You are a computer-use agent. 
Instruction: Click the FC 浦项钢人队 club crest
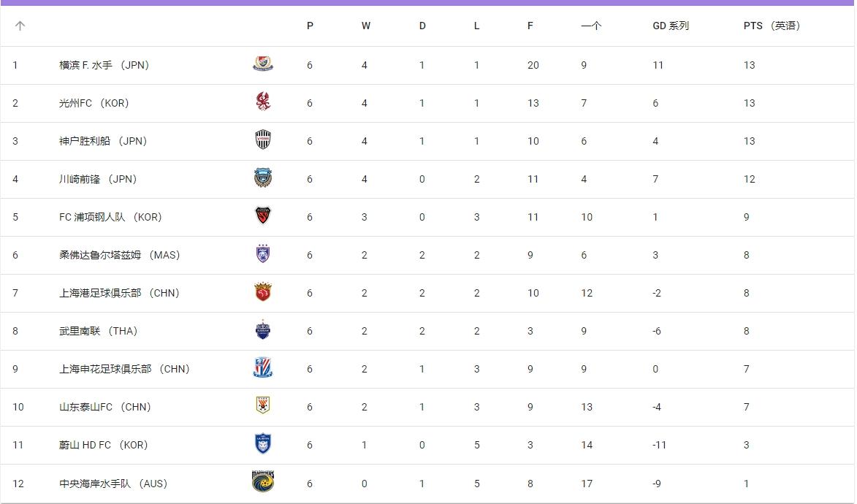click(263, 216)
